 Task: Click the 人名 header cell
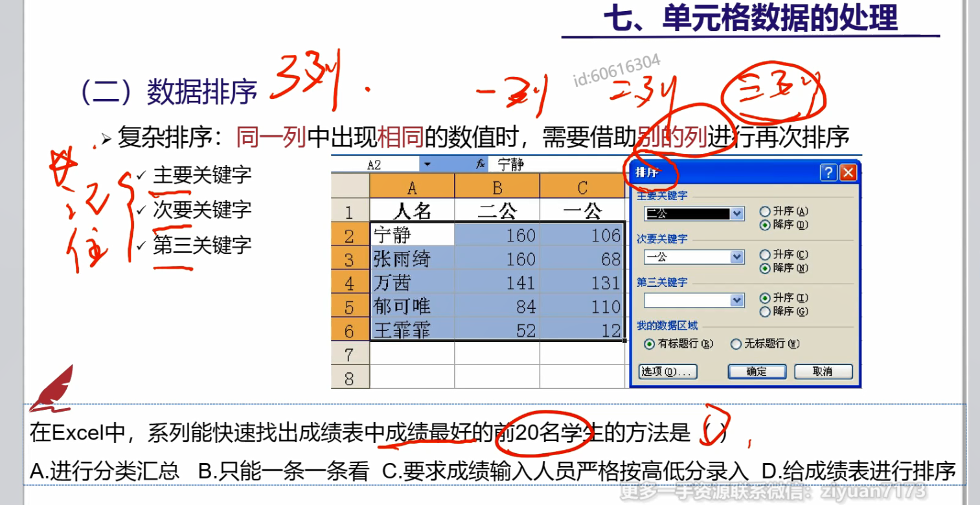(x=412, y=211)
